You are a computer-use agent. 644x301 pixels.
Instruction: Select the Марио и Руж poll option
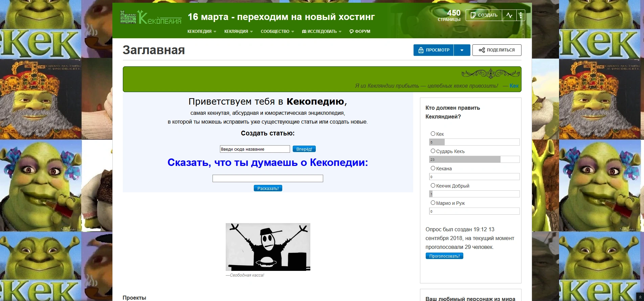433,203
